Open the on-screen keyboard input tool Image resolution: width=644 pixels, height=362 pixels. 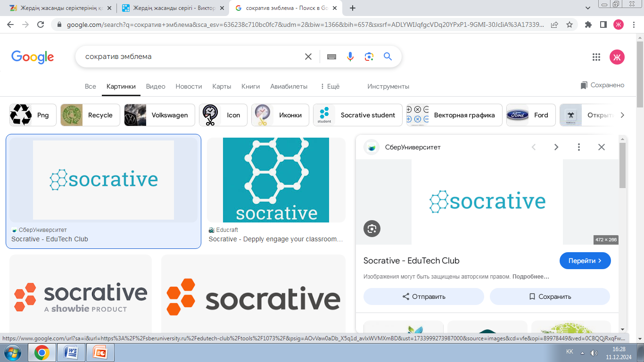(331, 57)
